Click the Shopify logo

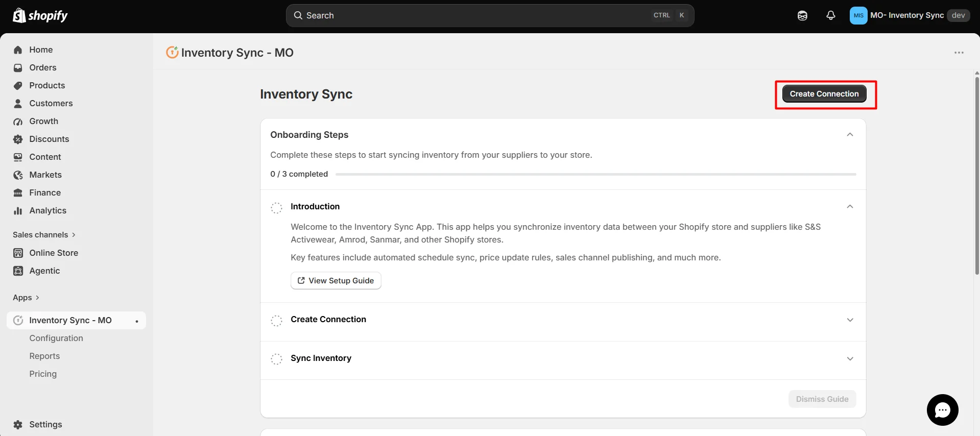[x=40, y=15]
